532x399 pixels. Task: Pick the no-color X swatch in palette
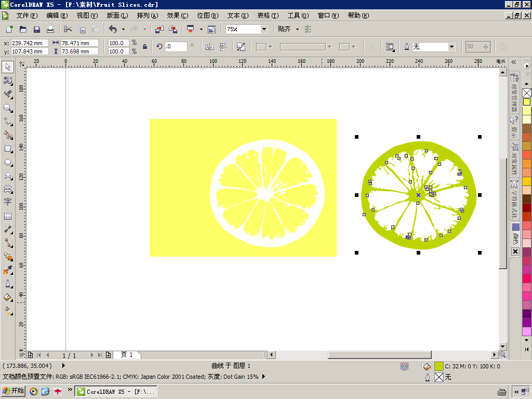(x=527, y=92)
